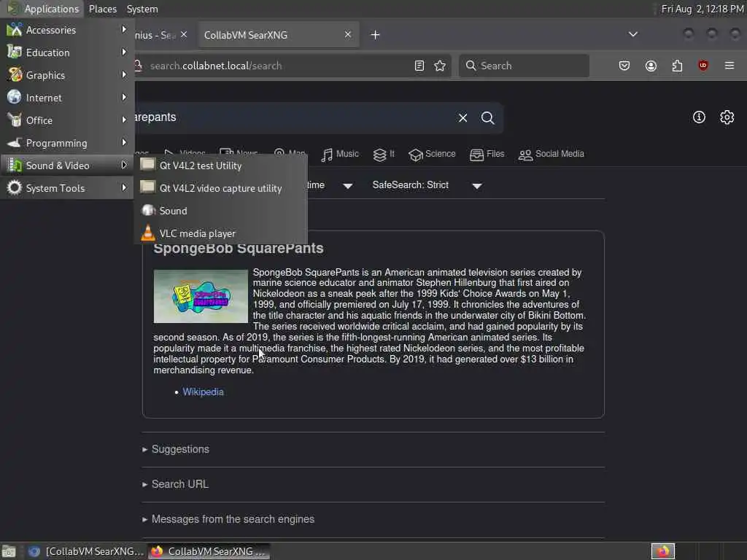Screen dimensions: 747x560
Task: Switch to the CollabVM SearXNG tab
Action: tap(278, 35)
